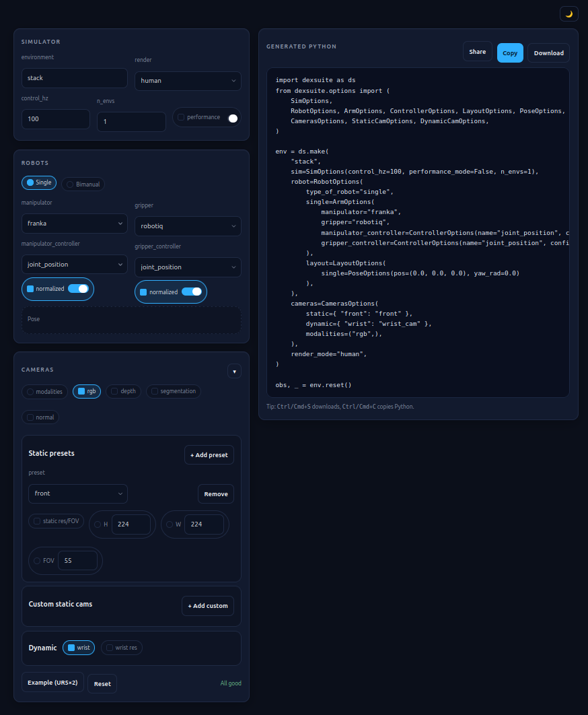
Task: Click the FOV input field
Action: pyautogui.click(x=77, y=561)
